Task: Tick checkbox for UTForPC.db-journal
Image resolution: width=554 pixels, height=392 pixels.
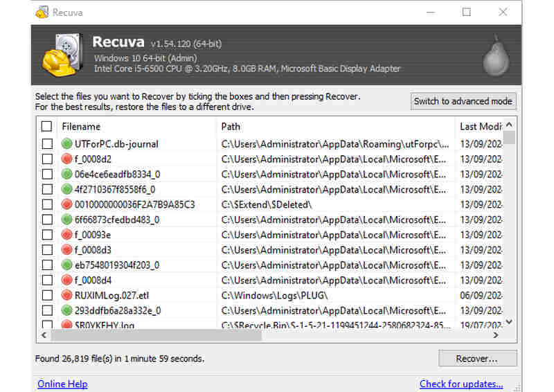Action: 47,144
